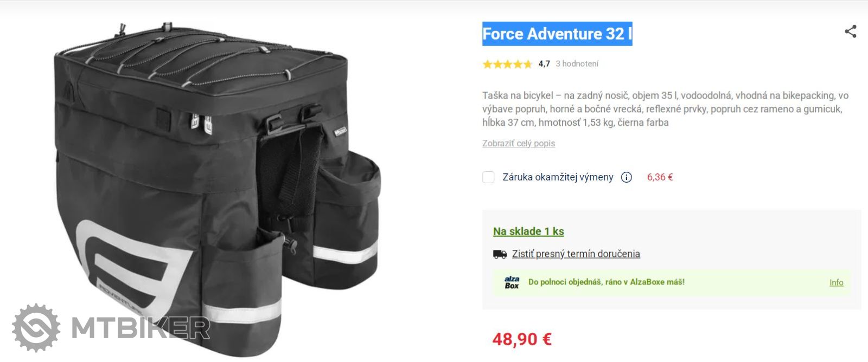Click the 48,90 € price
The width and height of the screenshot is (868, 362).
tap(522, 339)
